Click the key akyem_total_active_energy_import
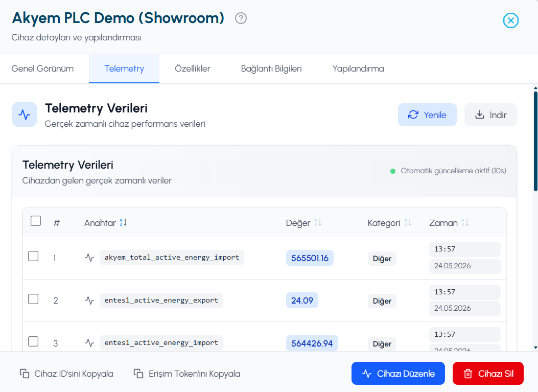The height and width of the screenshot is (392, 538). [172, 258]
